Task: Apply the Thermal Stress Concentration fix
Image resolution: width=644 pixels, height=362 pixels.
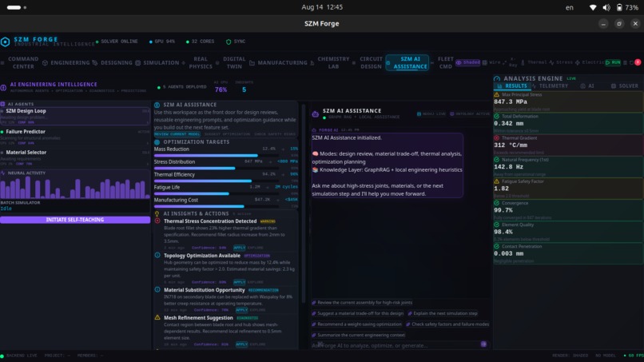Action: (239, 248)
